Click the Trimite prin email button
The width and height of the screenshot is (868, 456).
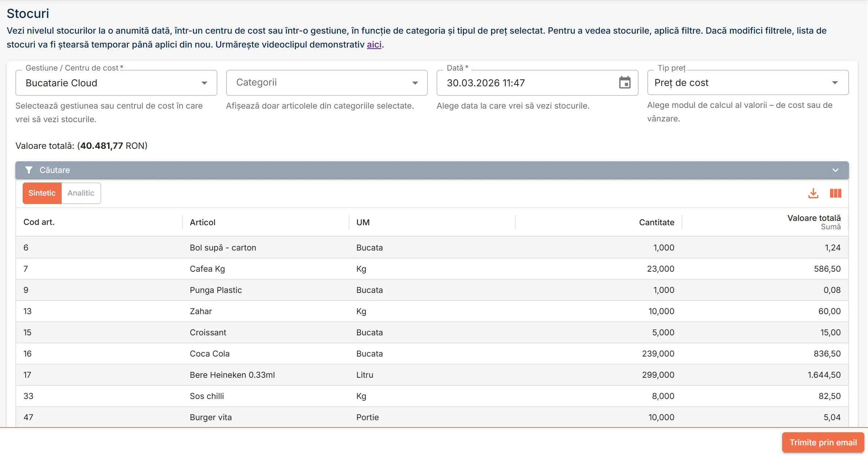pyautogui.click(x=823, y=442)
